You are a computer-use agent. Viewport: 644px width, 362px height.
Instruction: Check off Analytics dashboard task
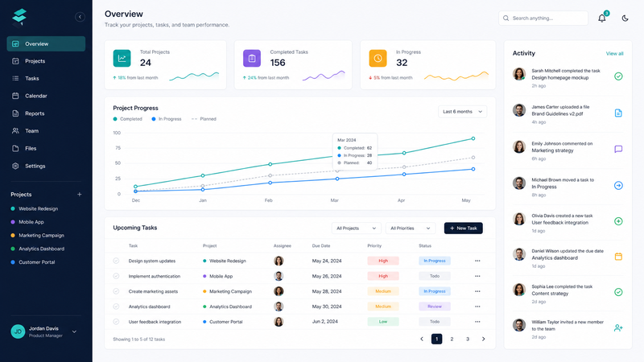tap(116, 306)
